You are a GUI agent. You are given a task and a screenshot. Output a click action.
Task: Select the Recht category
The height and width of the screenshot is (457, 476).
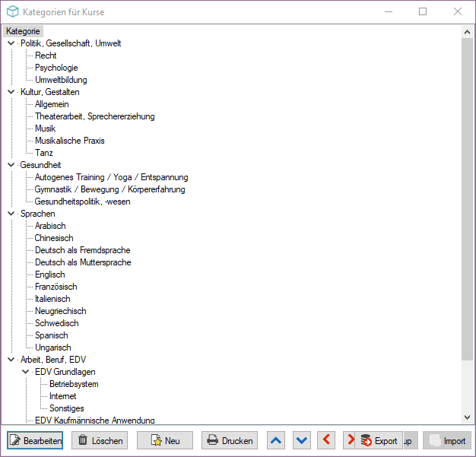pos(46,56)
